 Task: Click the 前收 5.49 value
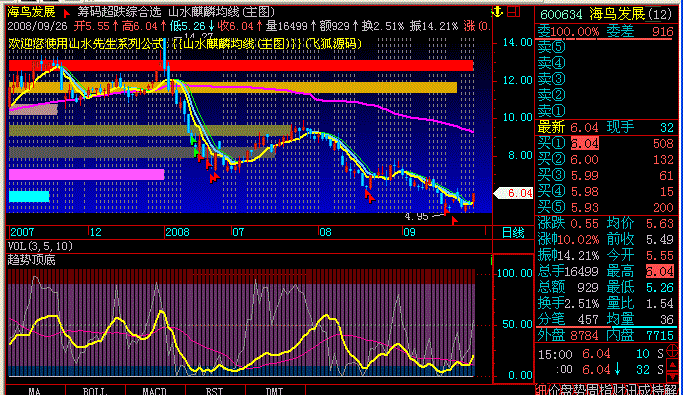[659, 240]
